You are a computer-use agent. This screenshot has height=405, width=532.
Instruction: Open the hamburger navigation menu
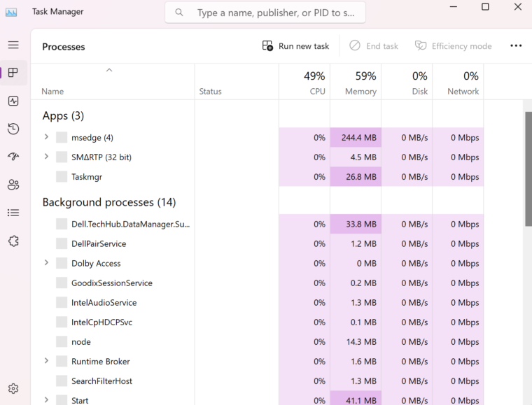(x=13, y=45)
